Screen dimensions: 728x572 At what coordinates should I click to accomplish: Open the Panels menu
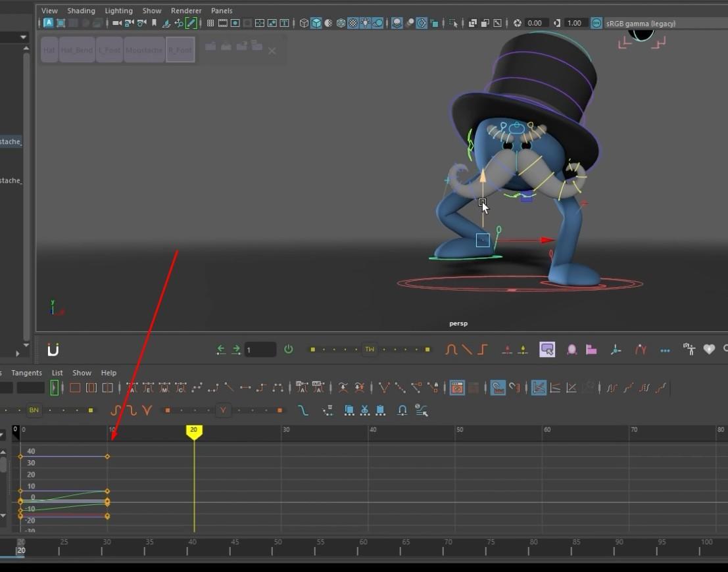click(x=222, y=11)
